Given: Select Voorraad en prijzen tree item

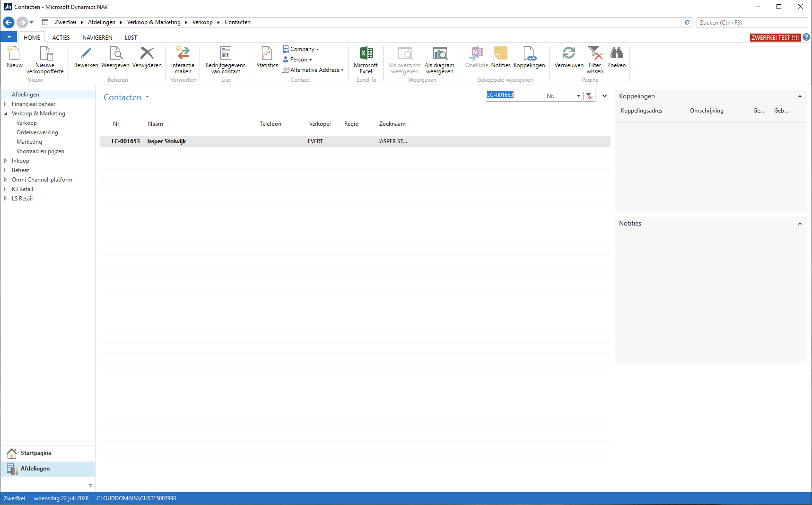Looking at the screenshot, I should pos(40,151).
